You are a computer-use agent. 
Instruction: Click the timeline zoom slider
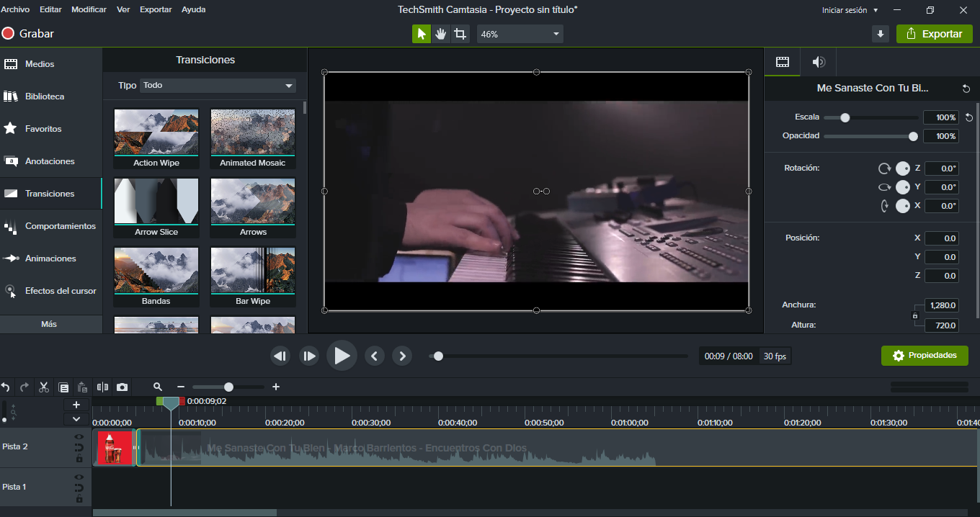click(x=228, y=387)
